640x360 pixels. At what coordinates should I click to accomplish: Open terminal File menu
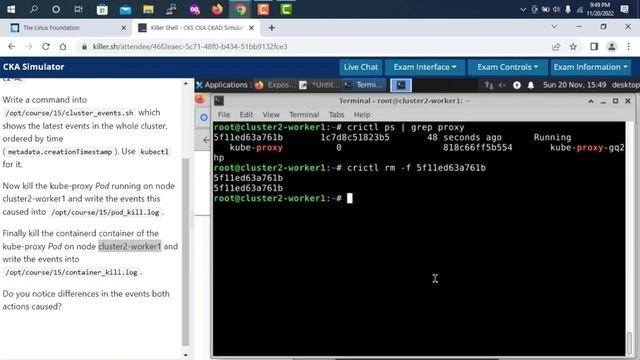tap(224, 115)
